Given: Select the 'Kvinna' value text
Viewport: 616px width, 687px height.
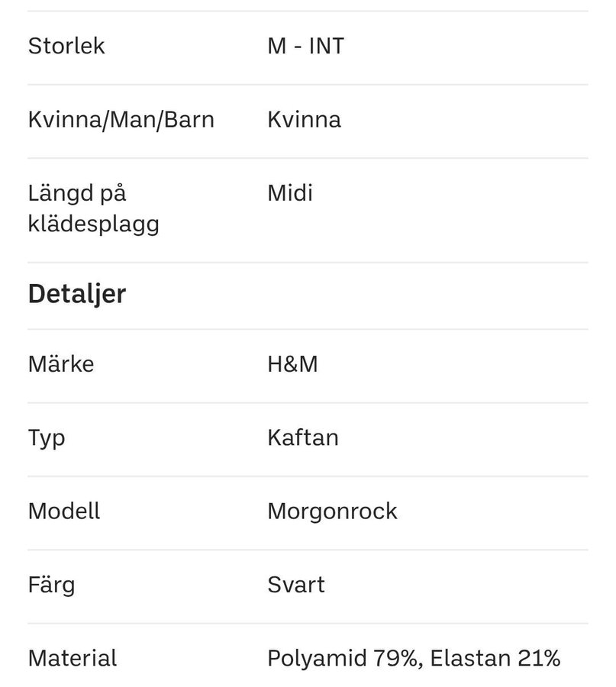Looking at the screenshot, I should pos(304,120).
